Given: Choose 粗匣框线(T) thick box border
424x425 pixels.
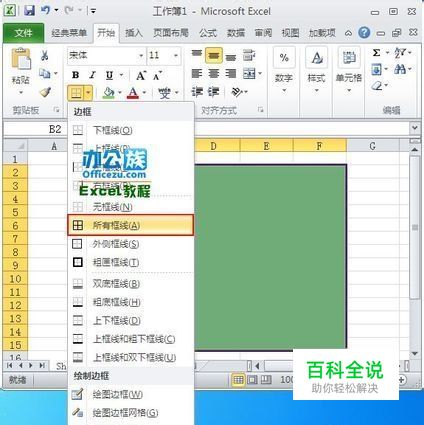Looking at the screenshot, I should tap(131, 262).
